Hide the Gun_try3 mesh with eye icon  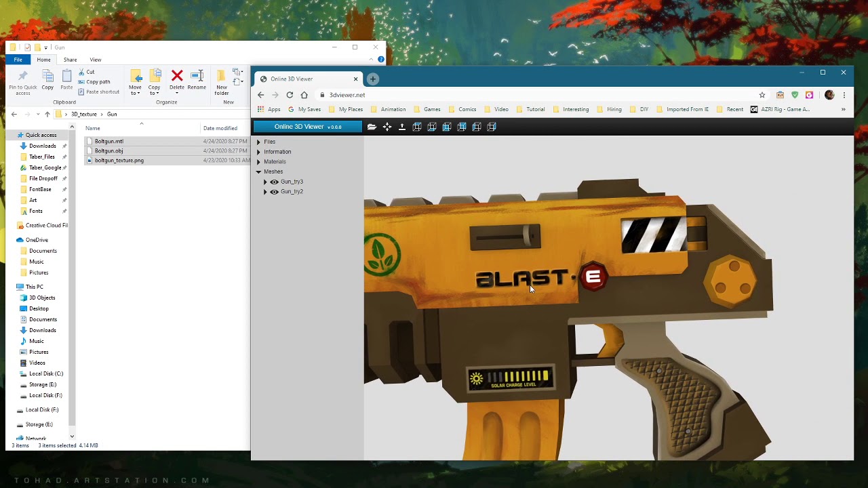point(275,182)
